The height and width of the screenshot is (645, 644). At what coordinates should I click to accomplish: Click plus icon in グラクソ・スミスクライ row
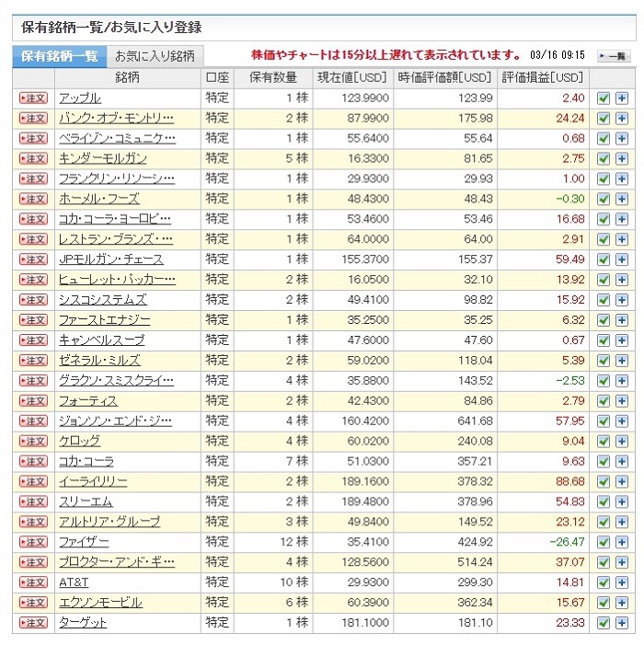[x=622, y=381]
